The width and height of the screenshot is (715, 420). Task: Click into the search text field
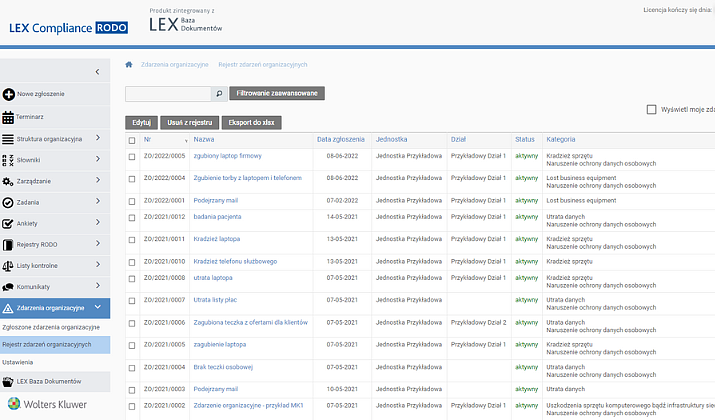(x=168, y=93)
